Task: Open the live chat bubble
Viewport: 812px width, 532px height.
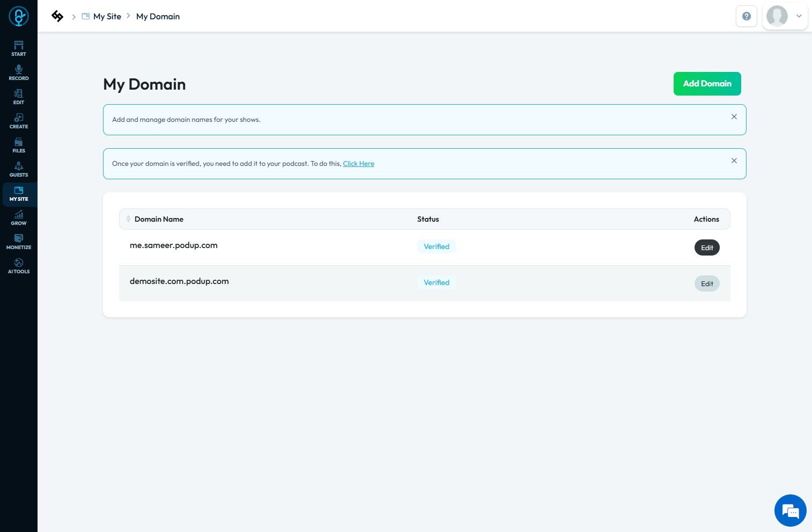Action: point(790,511)
